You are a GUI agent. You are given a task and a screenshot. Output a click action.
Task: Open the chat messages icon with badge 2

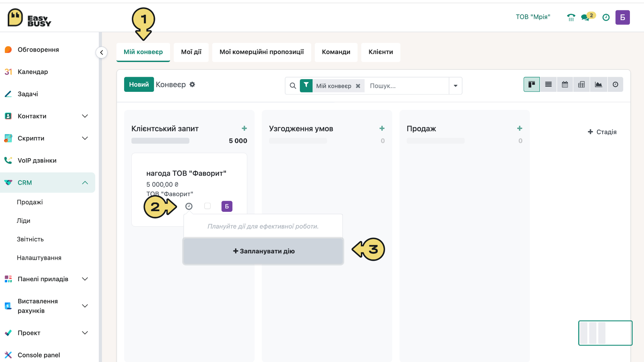coord(588,17)
